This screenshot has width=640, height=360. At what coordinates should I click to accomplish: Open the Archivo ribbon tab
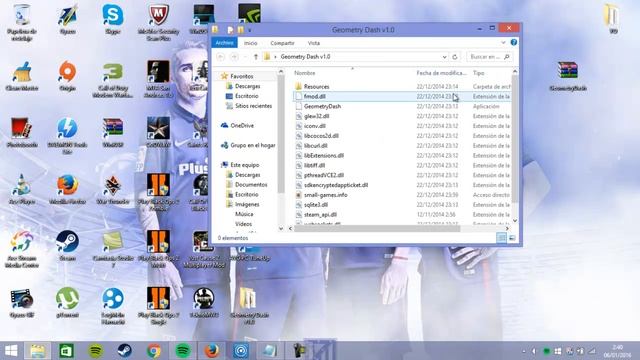(x=224, y=43)
